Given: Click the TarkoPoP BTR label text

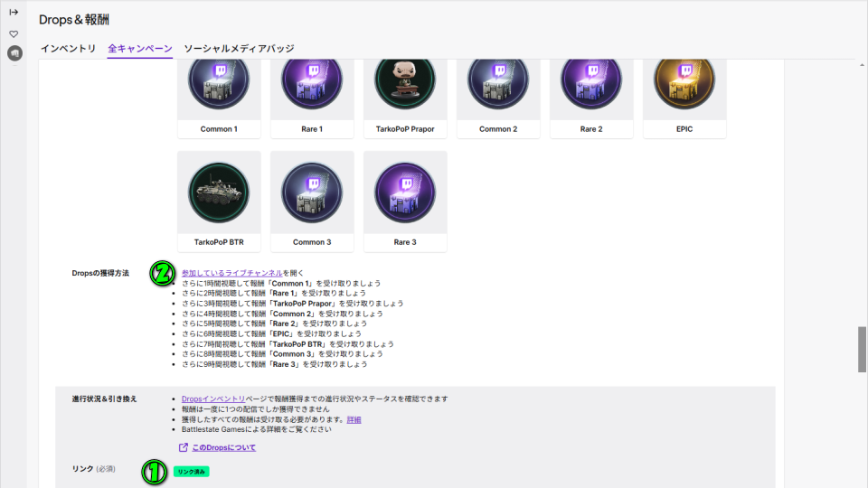Looking at the screenshot, I should tap(219, 242).
